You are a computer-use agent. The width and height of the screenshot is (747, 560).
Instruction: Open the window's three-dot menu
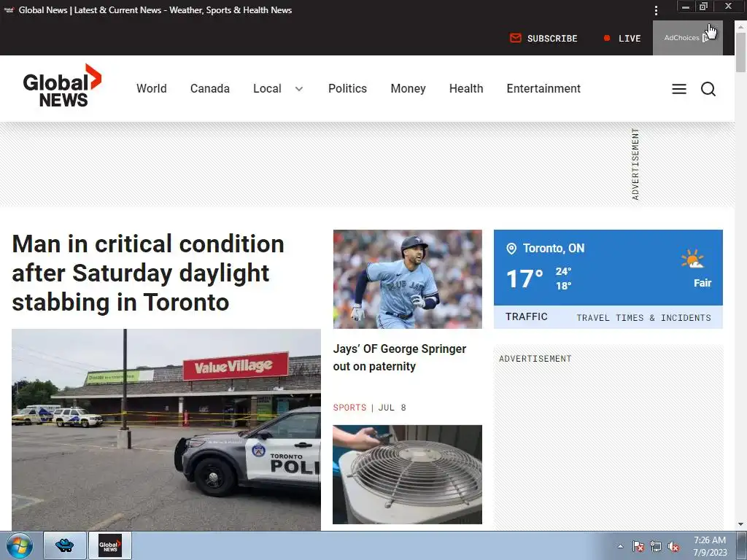[656, 10]
